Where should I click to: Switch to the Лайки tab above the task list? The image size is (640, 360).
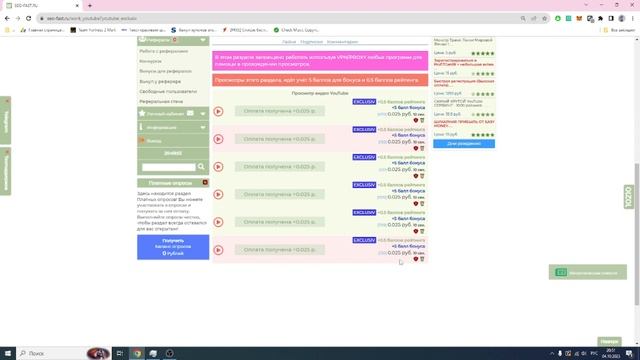pos(289,42)
